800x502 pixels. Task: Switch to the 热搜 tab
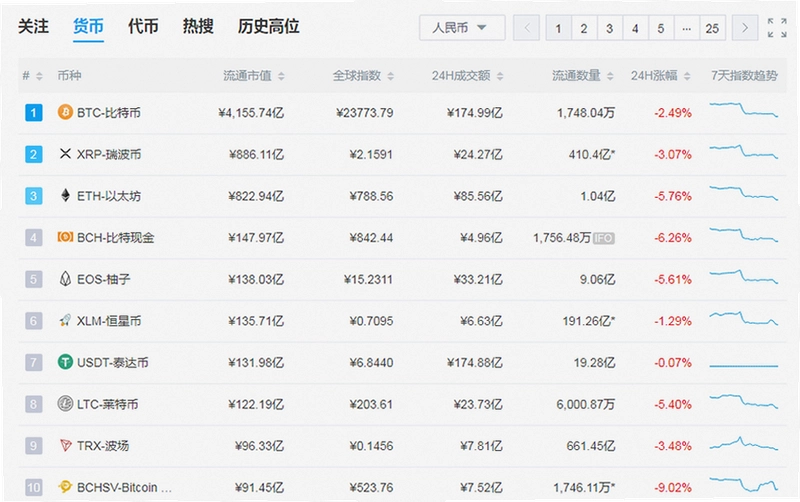[198, 26]
